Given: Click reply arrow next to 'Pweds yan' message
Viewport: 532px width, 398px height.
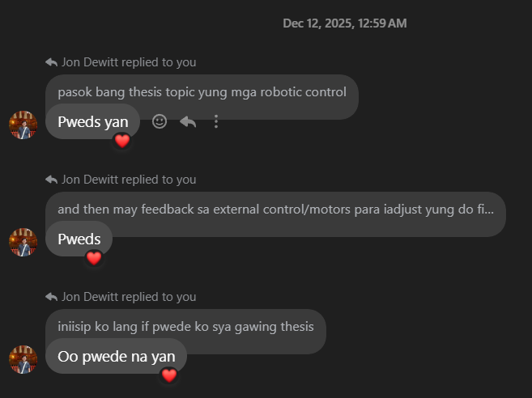Looking at the screenshot, I should click(188, 121).
